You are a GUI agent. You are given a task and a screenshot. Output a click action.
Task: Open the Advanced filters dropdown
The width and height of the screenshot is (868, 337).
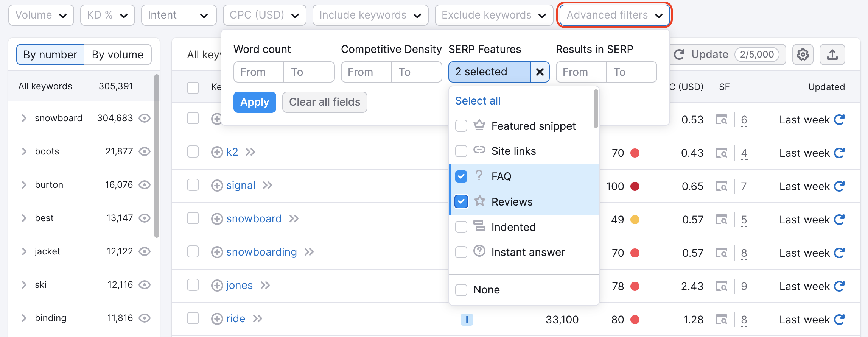(614, 15)
